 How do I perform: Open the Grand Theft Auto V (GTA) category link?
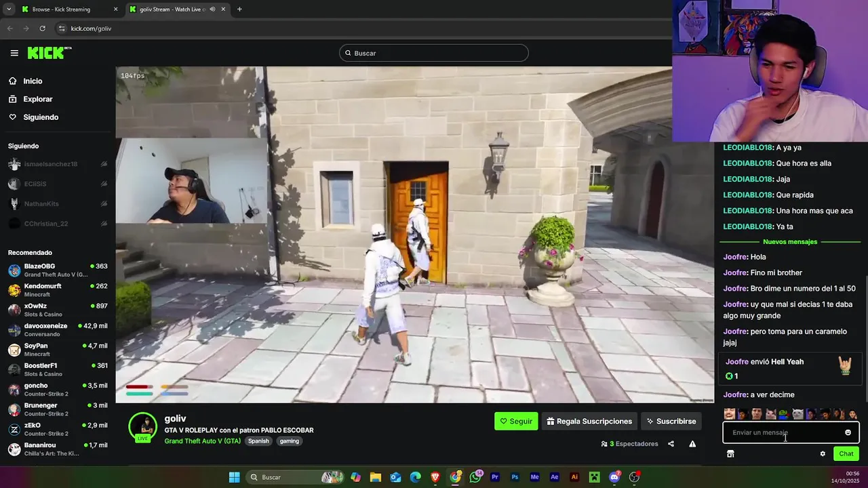[202, 441]
